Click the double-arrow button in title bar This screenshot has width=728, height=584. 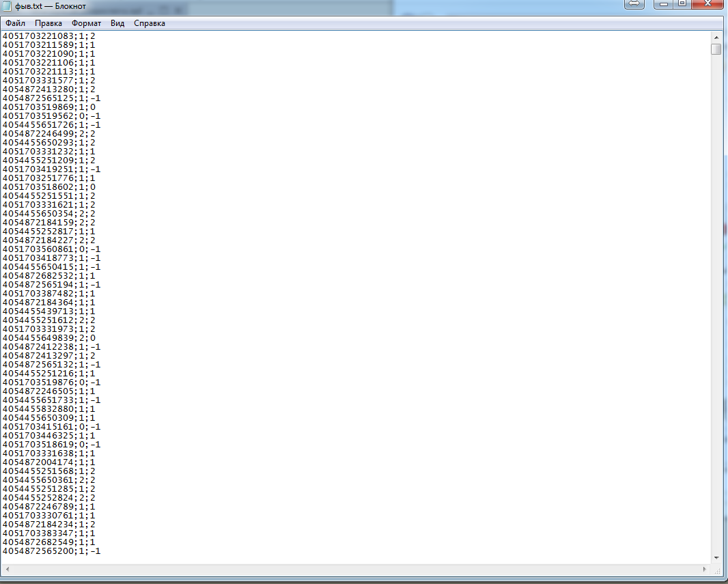point(634,4)
